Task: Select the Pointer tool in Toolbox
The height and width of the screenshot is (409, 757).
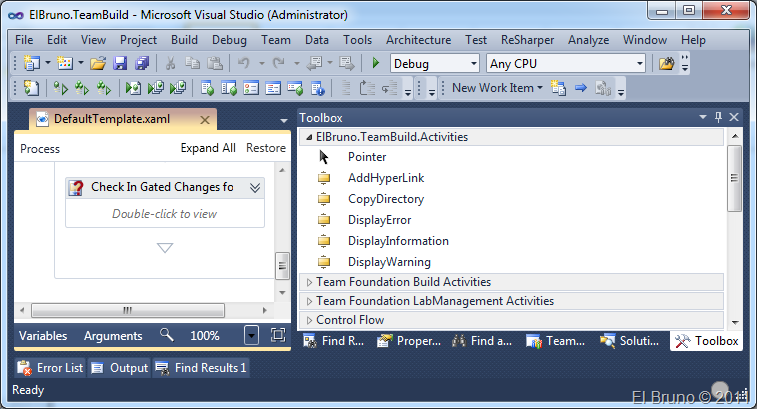Action: [366, 157]
